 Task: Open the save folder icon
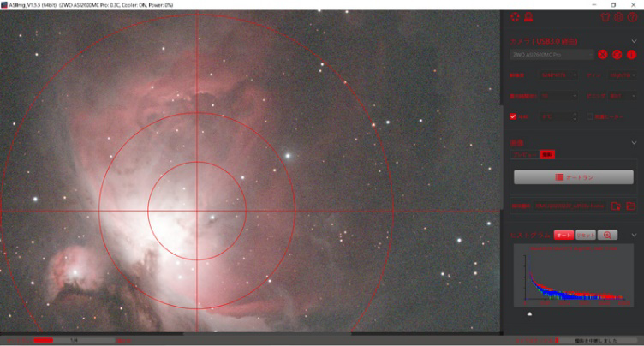(631, 206)
